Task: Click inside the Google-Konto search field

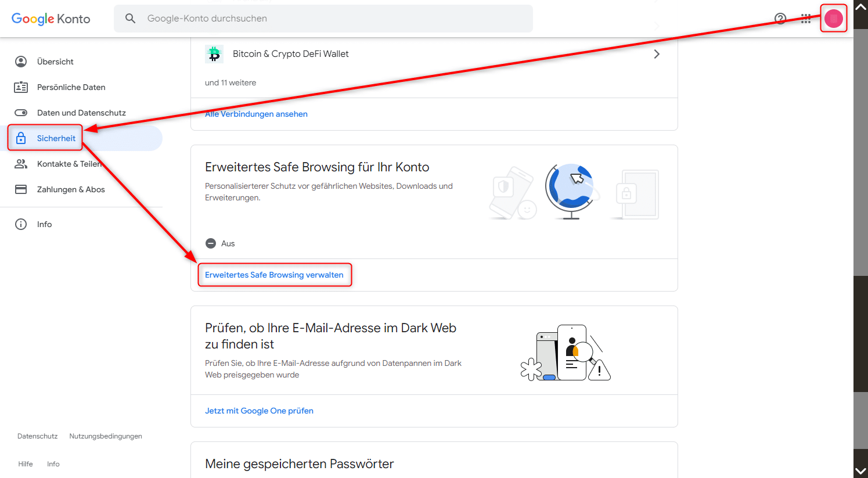Action: tap(325, 18)
